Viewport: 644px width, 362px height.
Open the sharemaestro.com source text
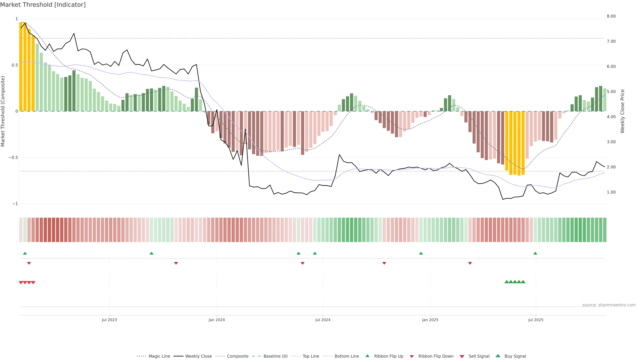click(609, 305)
